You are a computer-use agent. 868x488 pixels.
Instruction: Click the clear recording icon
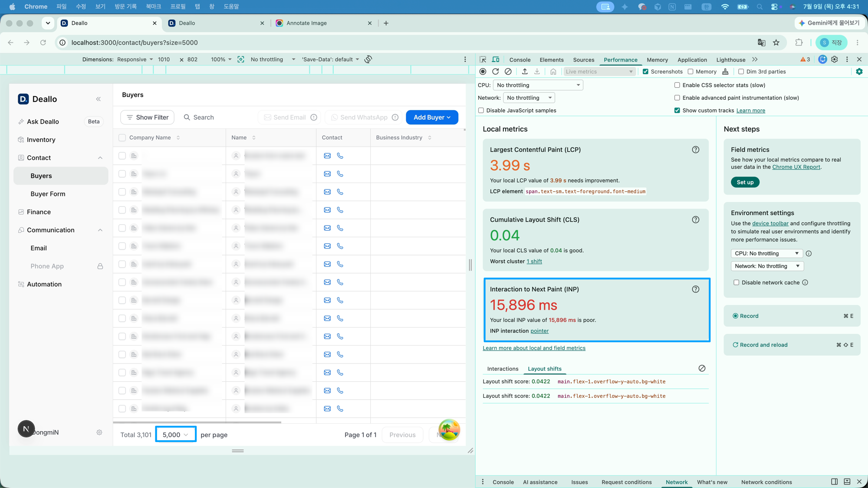click(x=508, y=72)
